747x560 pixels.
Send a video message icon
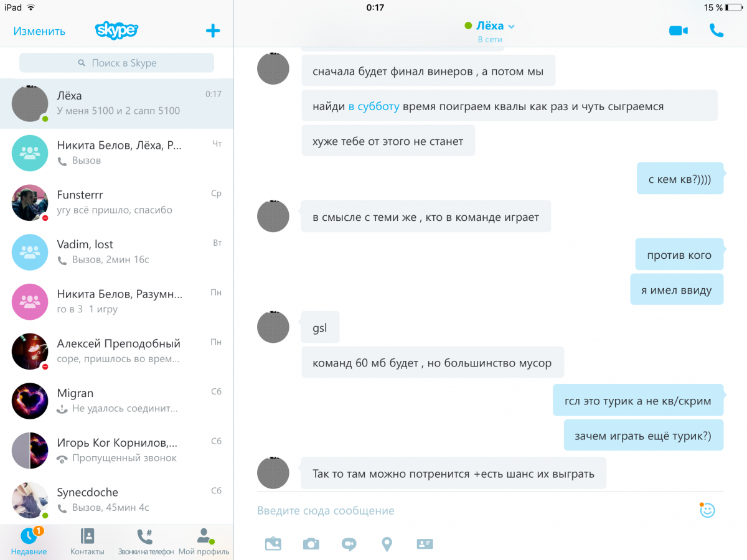click(x=349, y=544)
